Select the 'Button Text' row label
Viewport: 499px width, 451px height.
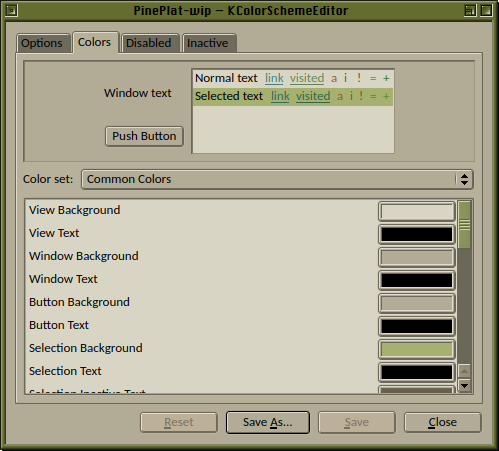(x=59, y=325)
